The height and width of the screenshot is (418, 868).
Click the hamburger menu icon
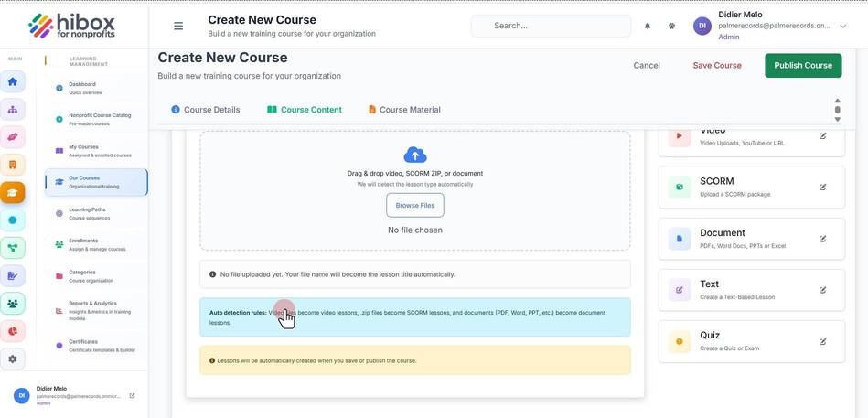click(x=178, y=26)
